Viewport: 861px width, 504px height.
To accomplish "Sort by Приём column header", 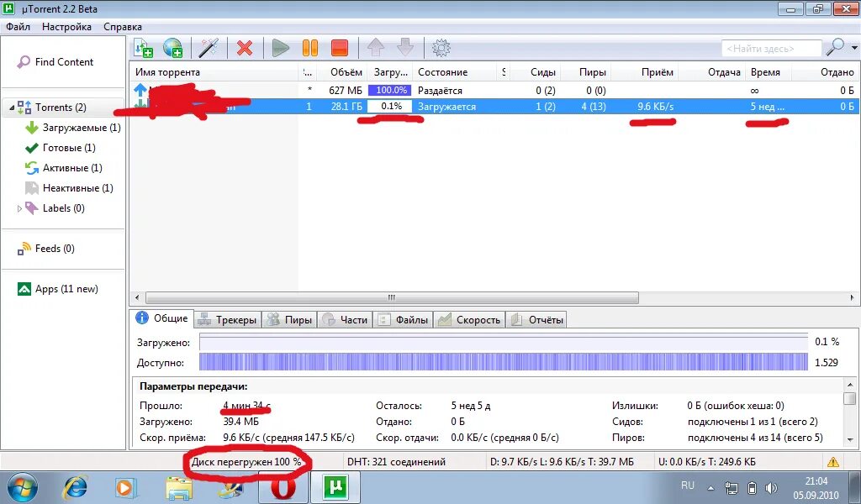I will 657,72.
